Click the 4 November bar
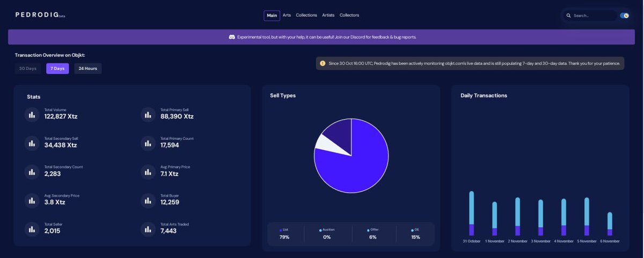This screenshot has width=644, height=258. point(563,217)
